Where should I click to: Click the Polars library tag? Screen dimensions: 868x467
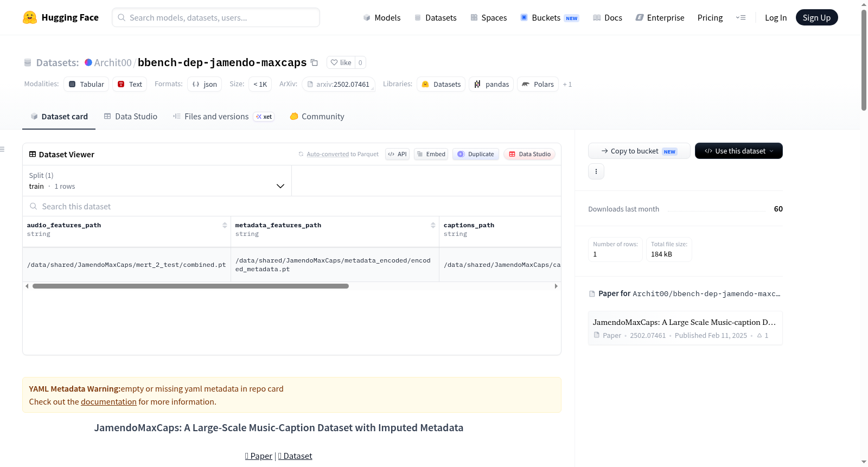(x=538, y=84)
